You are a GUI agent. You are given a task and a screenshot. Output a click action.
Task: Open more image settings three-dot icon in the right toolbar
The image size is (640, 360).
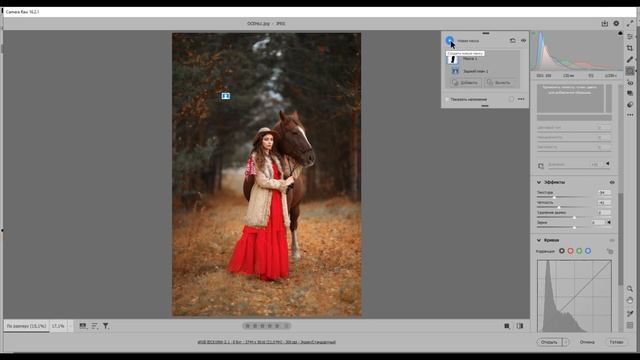630,115
